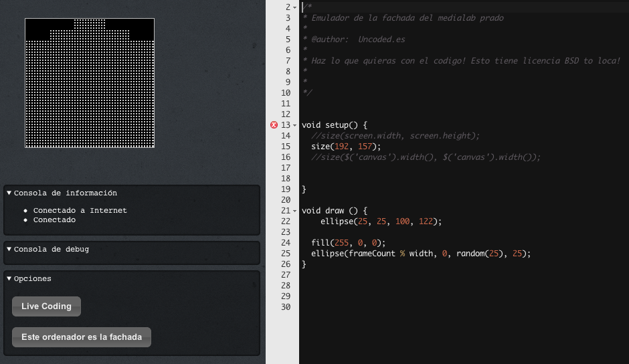Image resolution: width=629 pixels, height=364 pixels.
Task: Fold the setup() function using its gutter arrow
Action: [295, 125]
